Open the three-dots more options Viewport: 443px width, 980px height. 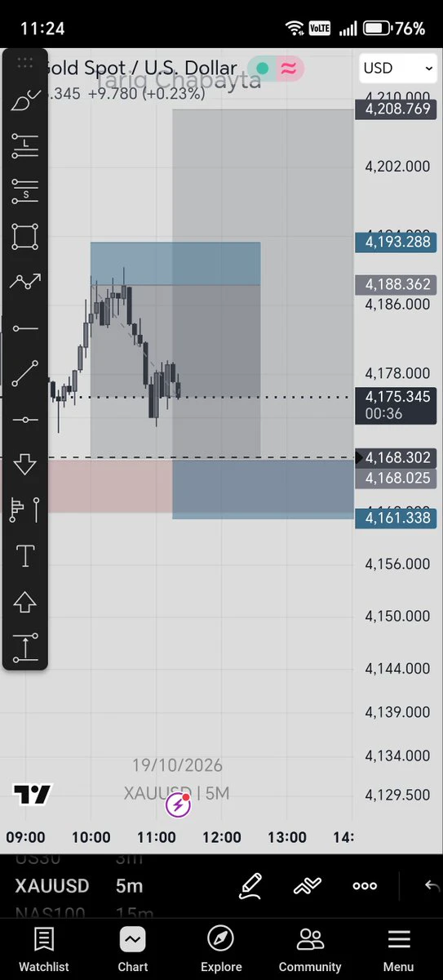[365, 886]
